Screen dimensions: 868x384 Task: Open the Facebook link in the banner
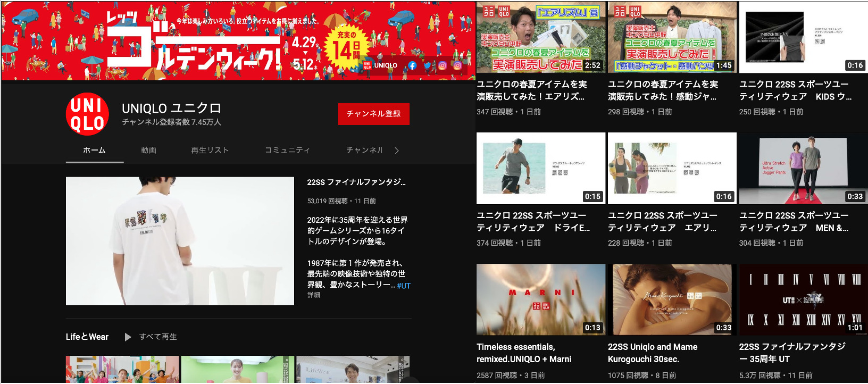(412, 65)
